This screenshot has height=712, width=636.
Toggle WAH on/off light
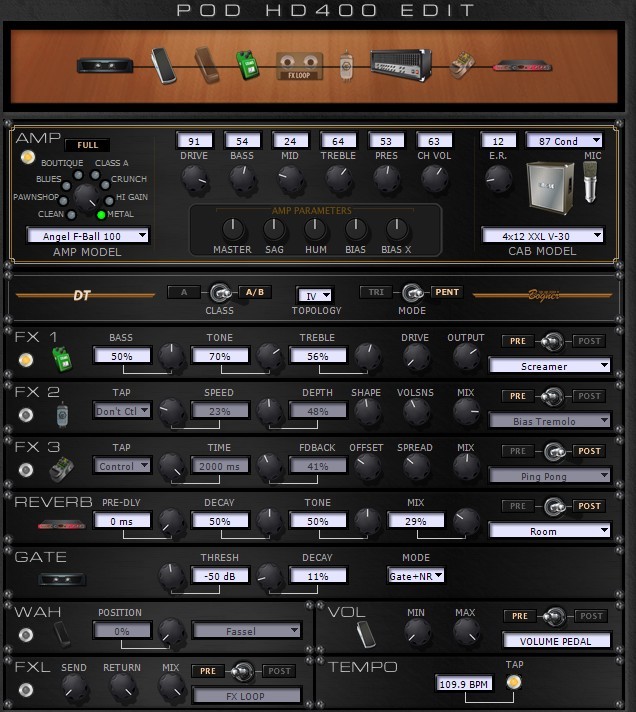(x=26, y=634)
